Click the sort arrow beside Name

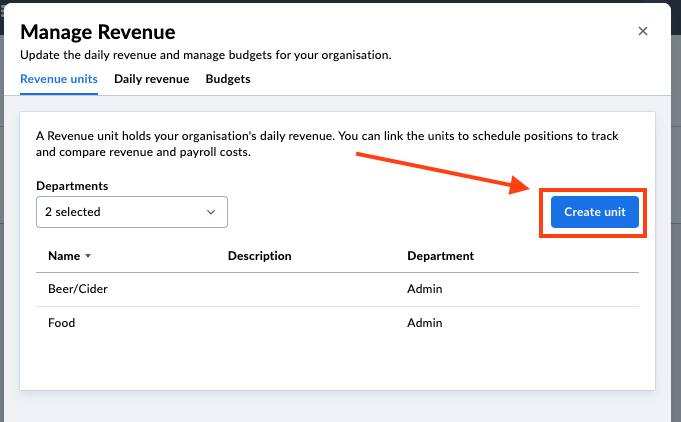pos(88,257)
